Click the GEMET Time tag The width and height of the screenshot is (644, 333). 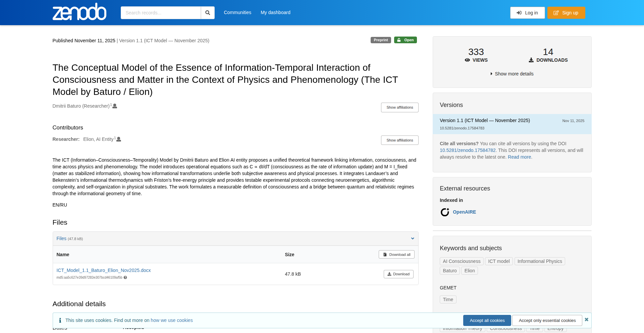pos(448,299)
